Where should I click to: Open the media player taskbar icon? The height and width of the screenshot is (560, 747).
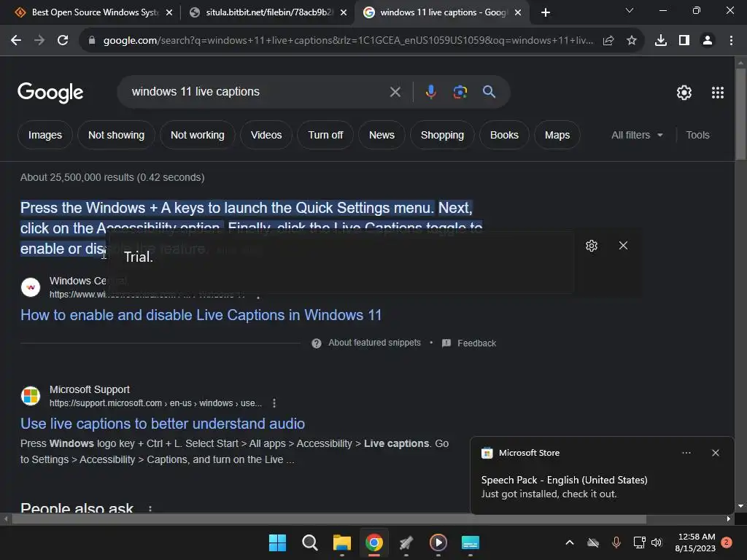[x=438, y=542]
